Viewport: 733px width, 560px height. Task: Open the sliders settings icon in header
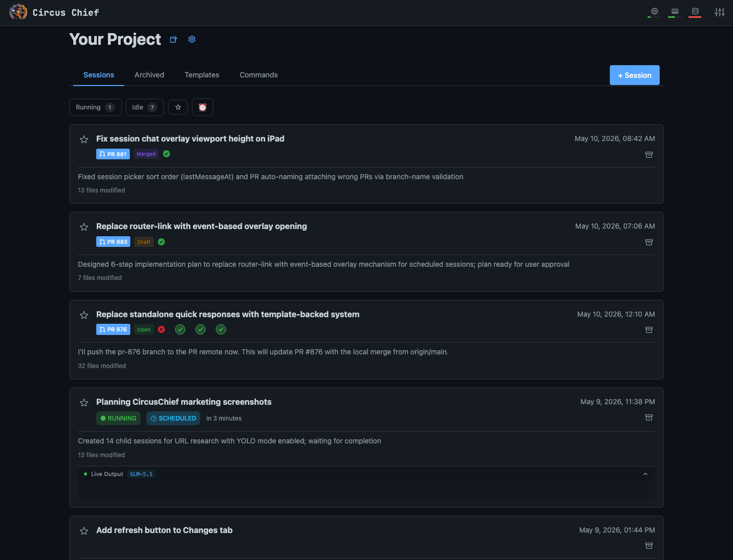(x=720, y=12)
